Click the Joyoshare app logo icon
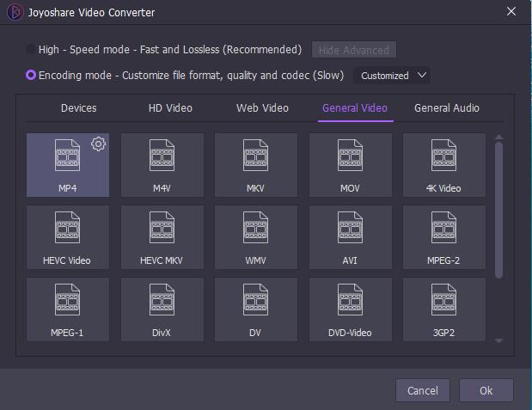 pyautogui.click(x=15, y=12)
